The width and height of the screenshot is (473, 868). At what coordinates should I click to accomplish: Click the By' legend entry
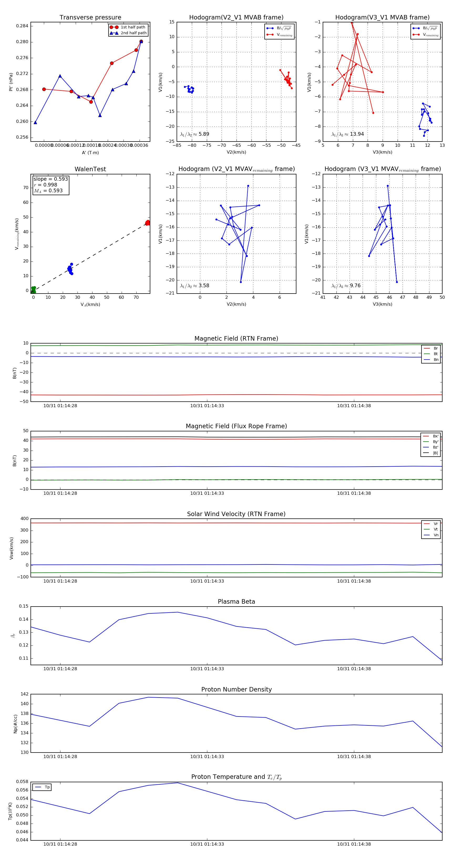click(431, 442)
